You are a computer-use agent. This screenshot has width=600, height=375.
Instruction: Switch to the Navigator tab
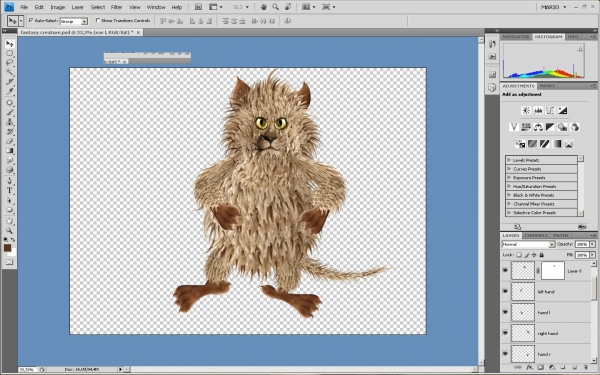(x=515, y=37)
